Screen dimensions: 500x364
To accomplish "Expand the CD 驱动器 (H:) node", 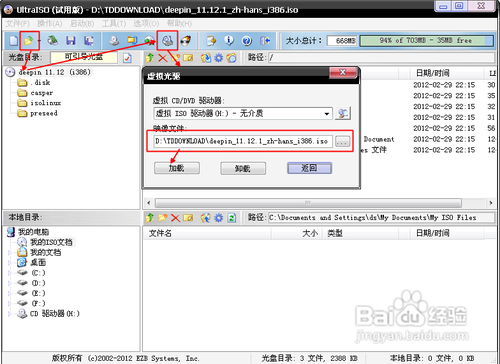I will [x=9, y=314].
